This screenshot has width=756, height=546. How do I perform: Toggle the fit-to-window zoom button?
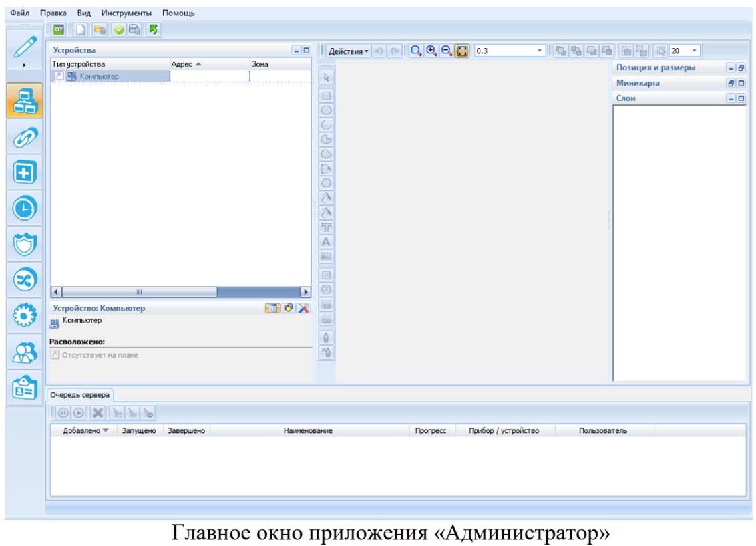pos(461,51)
